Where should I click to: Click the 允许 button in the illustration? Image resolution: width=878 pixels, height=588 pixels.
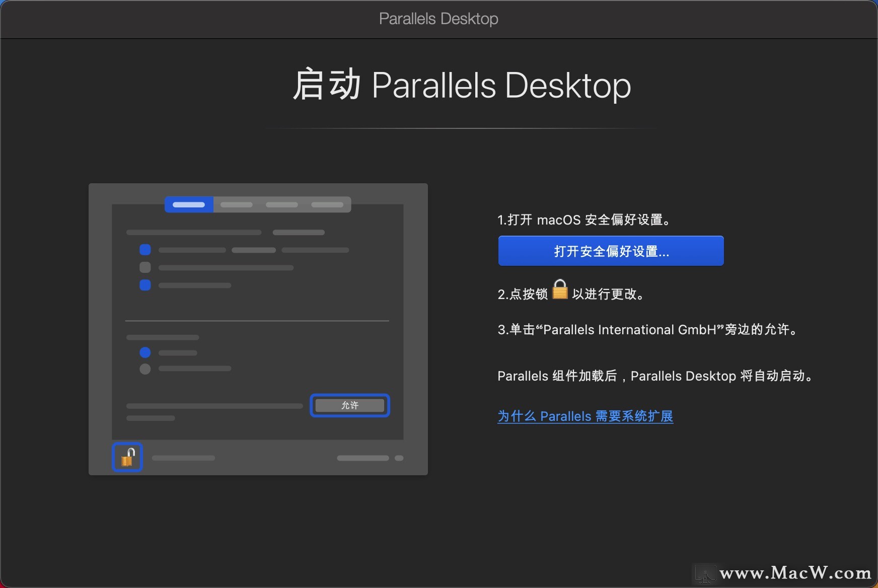(x=350, y=405)
